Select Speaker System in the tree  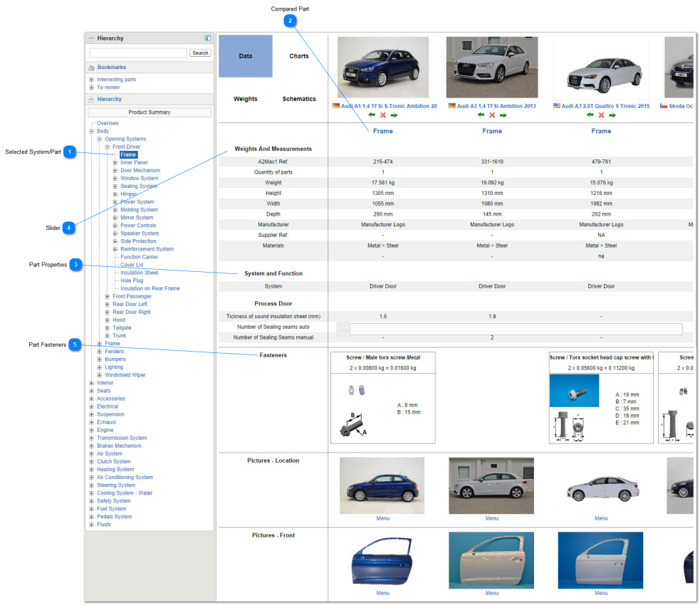(x=140, y=233)
